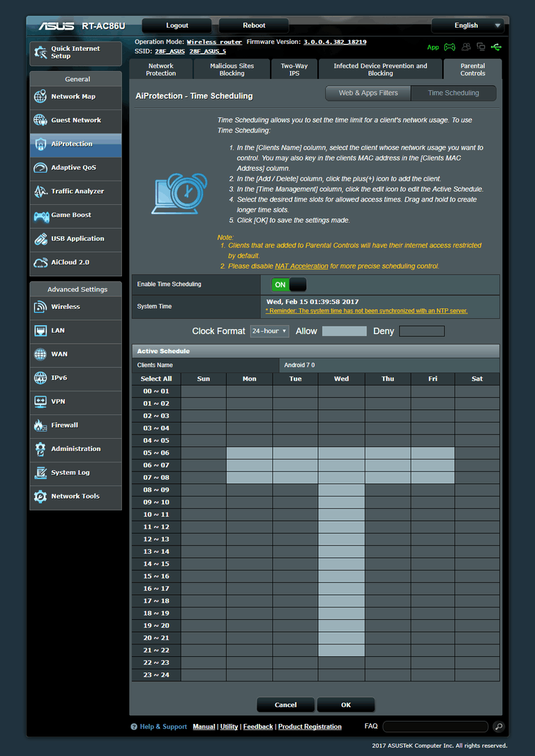535x756 pixels.
Task: Click the users status icon in header
Action: [x=466, y=47]
